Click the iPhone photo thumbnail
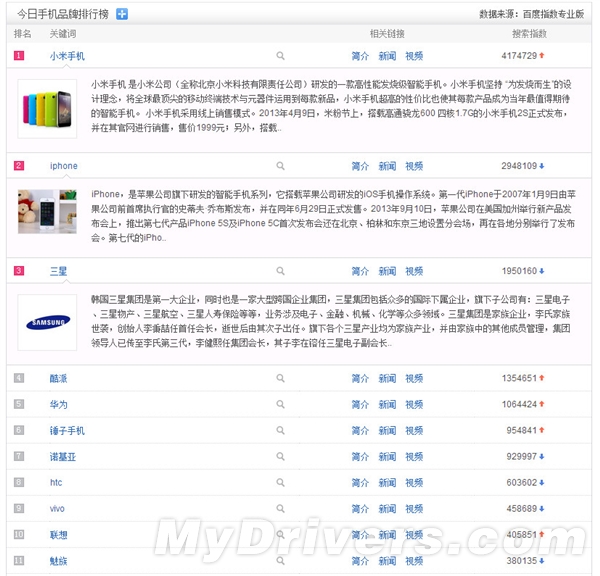 click(x=47, y=211)
